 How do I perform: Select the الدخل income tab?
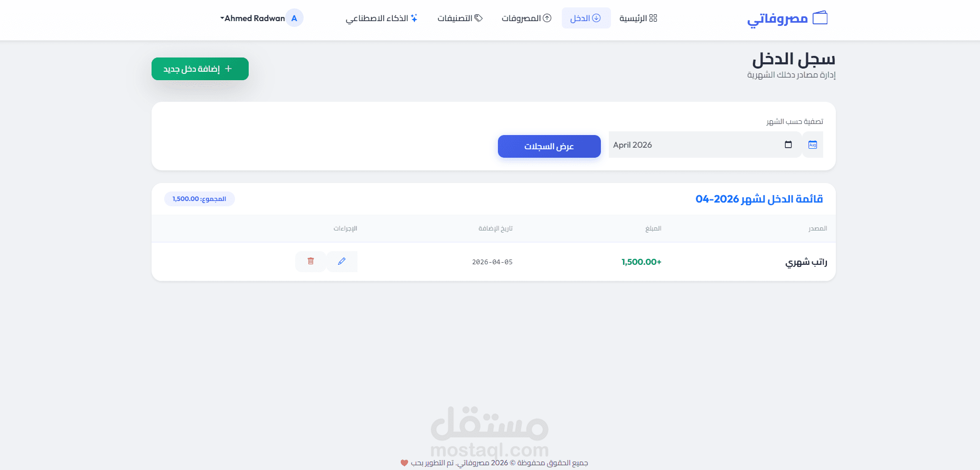point(586,18)
